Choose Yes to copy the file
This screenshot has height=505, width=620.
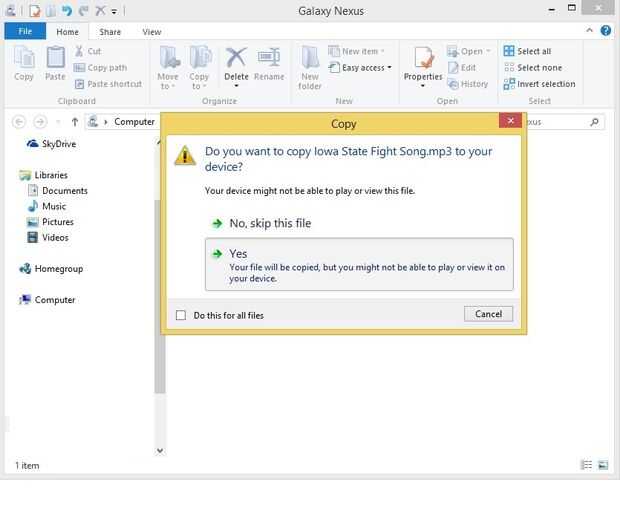point(359,264)
